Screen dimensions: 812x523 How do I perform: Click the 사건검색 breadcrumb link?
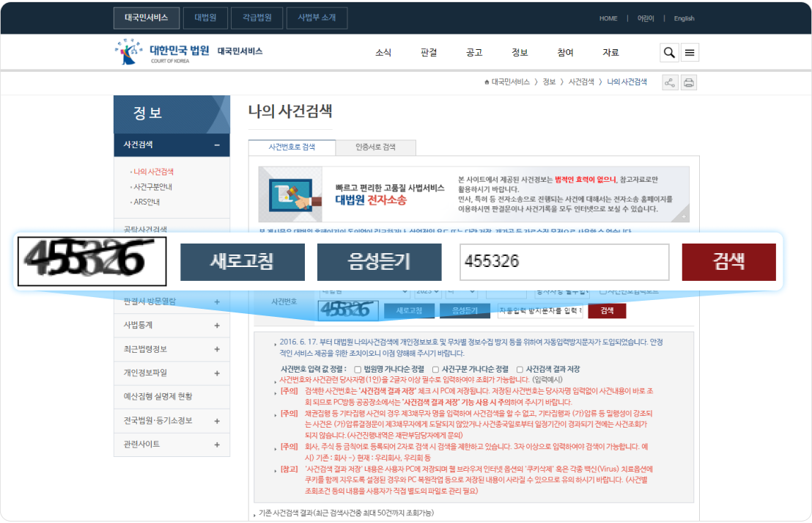click(582, 82)
